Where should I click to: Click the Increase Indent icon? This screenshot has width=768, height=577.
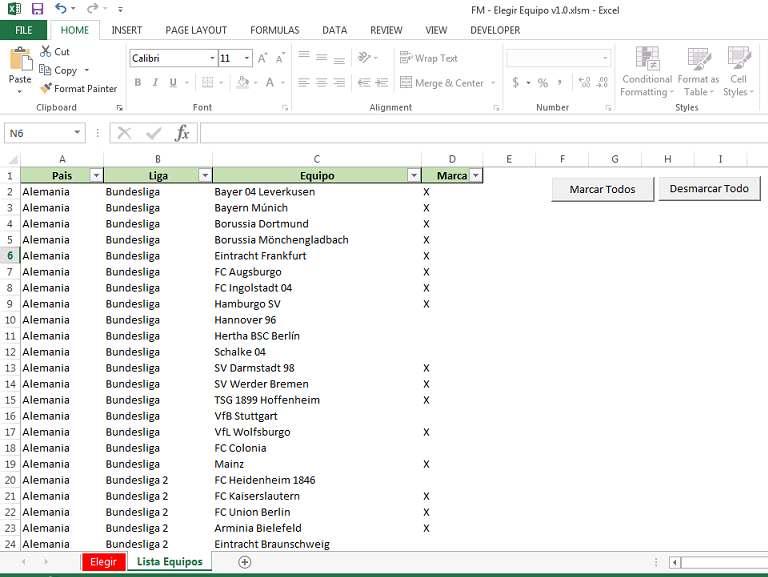[x=382, y=82]
